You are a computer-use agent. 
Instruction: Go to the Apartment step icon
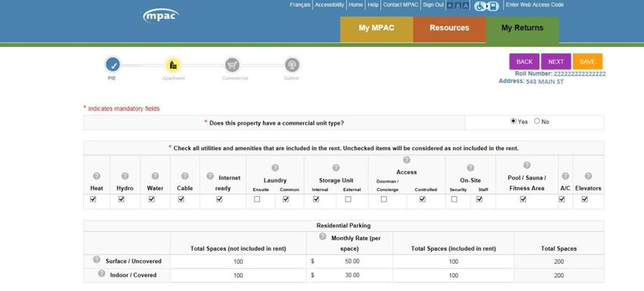tap(173, 65)
